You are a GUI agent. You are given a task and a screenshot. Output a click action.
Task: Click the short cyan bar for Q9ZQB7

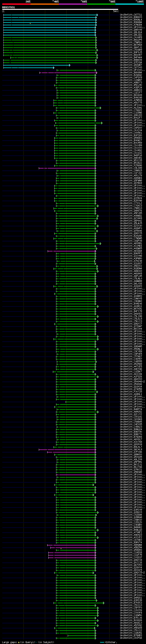pos(37,65)
